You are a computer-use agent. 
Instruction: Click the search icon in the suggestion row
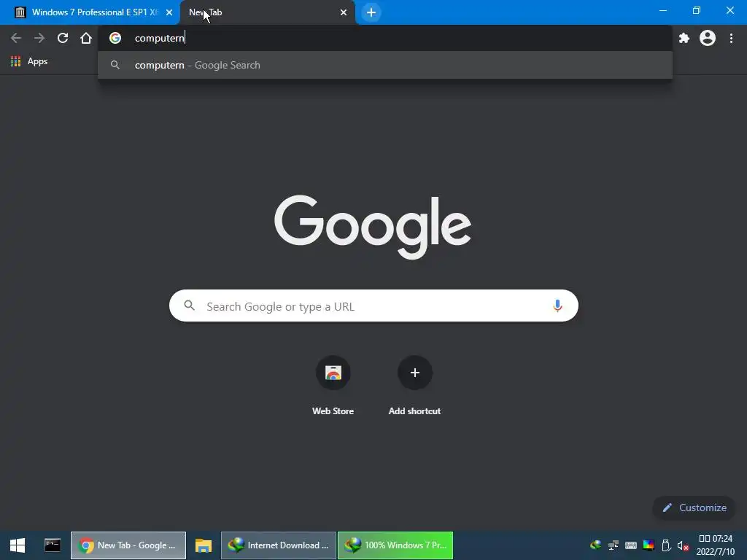[x=115, y=65]
